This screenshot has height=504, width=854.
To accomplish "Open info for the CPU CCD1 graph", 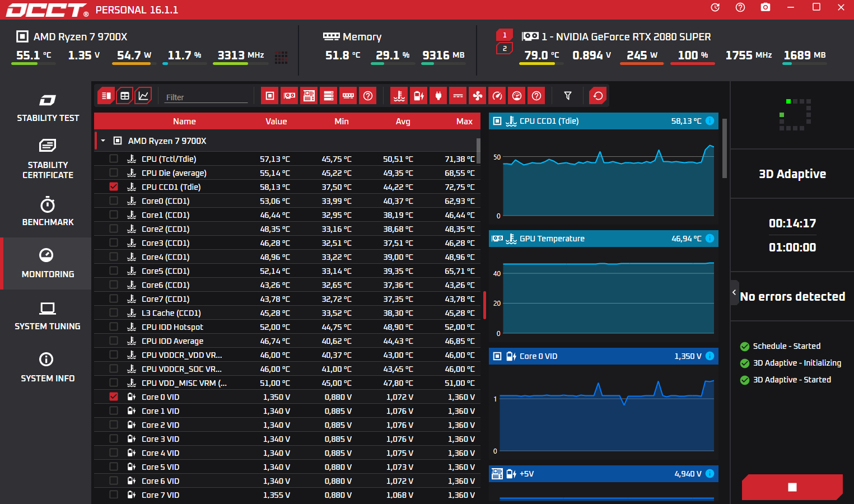I will click(710, 121).
